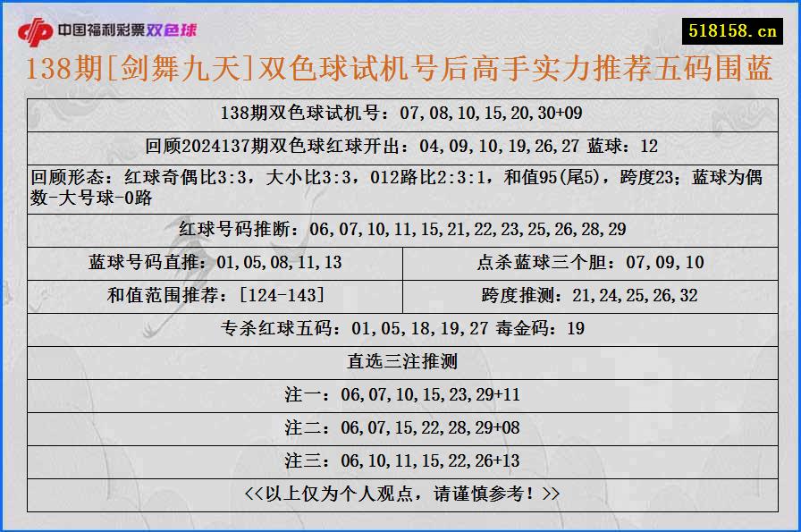Viewport: 801px width, 532px height.
Task: Click the 注二 prediction row
Action: point(400,426)
